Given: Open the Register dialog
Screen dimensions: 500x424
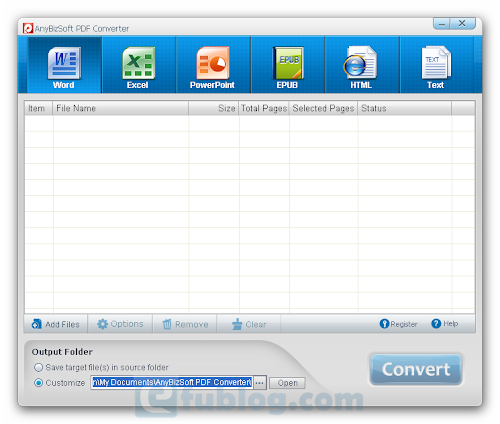Looking at the screenshot, I should coord(398,324).
